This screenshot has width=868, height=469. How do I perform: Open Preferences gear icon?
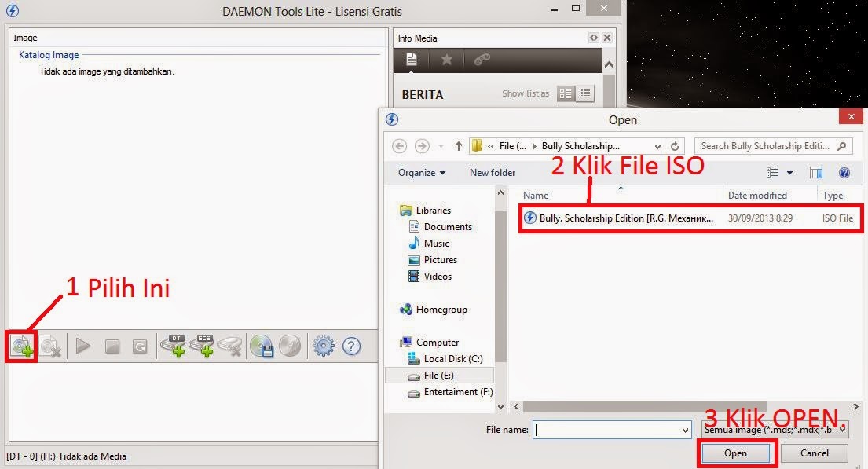tap(324, 346)
